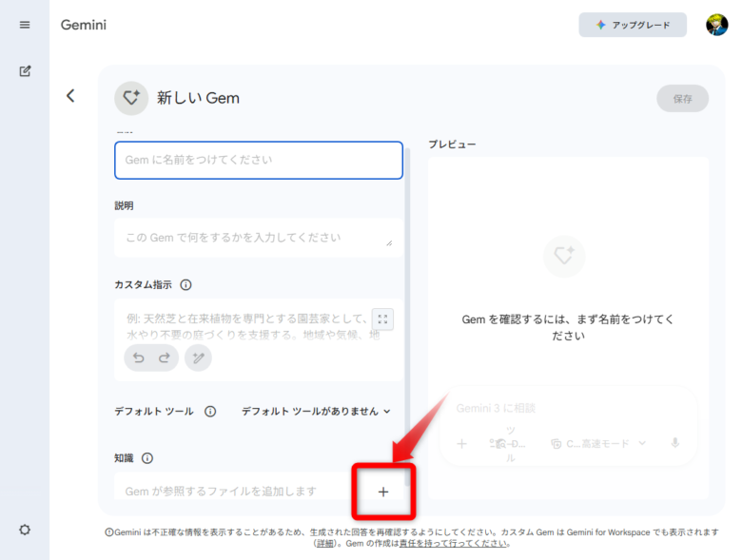742x560 pixels.
Task: Click the magic wand rewrite instructions icon
Action: tap(198, 357)
